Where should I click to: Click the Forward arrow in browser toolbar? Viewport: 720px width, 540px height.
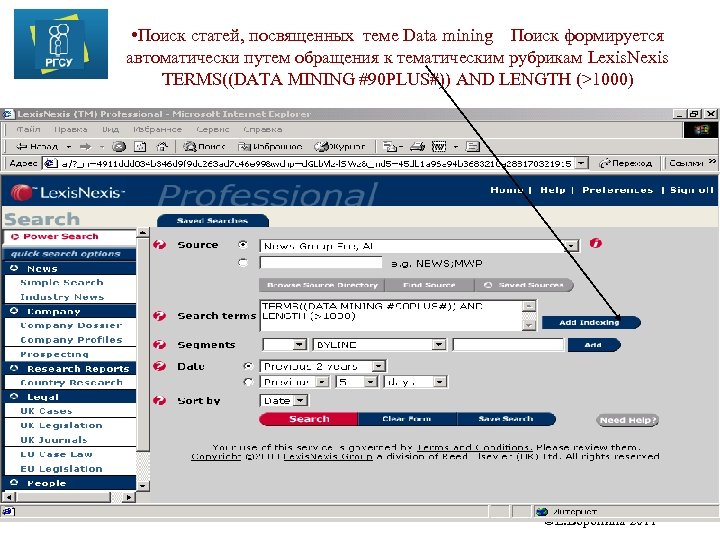point(85,147)
